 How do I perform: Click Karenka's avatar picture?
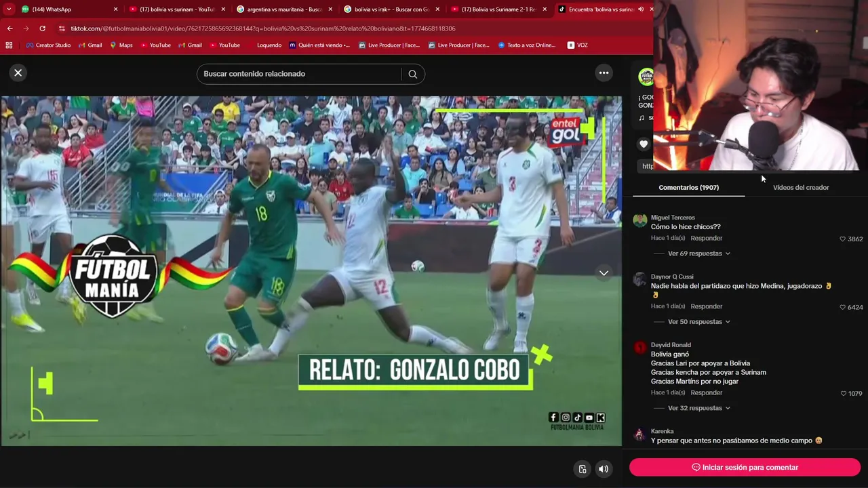639,434
